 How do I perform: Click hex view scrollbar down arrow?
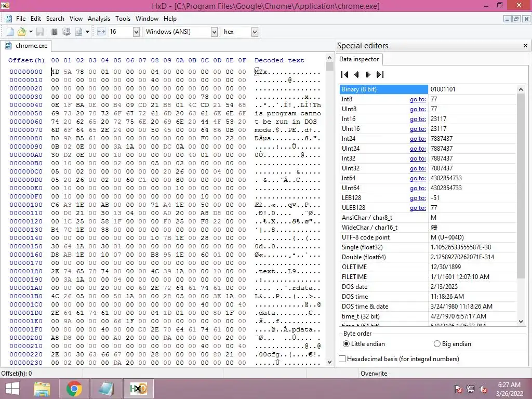(x=329, y=362)
